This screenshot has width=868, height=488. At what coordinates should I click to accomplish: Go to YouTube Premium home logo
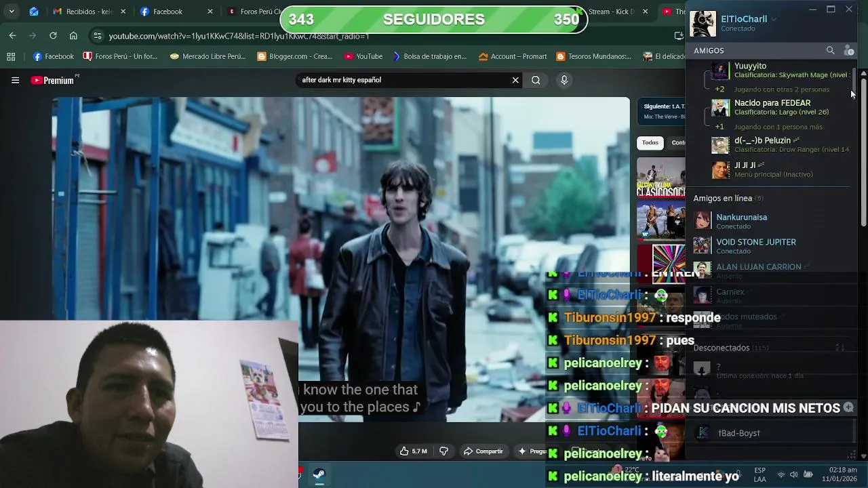(53, 80)
